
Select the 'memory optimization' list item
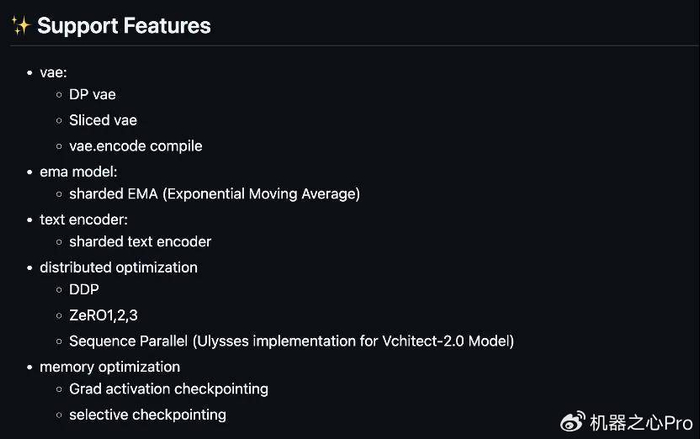pos(110,367)
